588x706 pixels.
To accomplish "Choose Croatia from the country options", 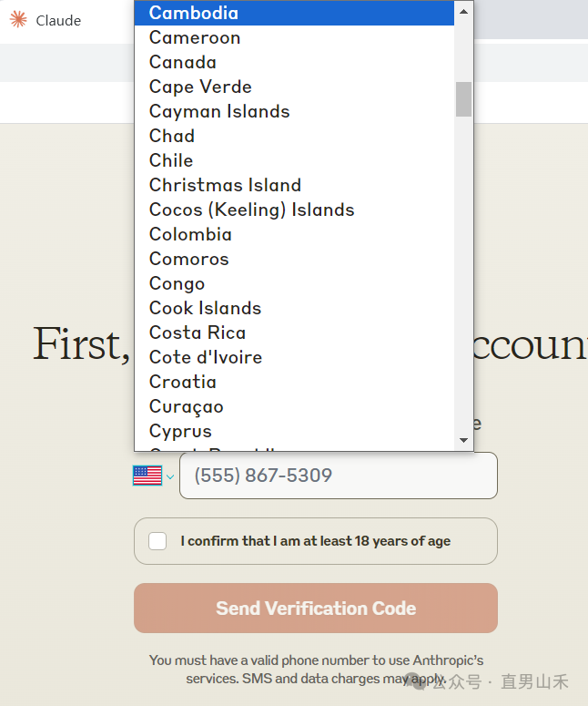I will click(183, 382).
